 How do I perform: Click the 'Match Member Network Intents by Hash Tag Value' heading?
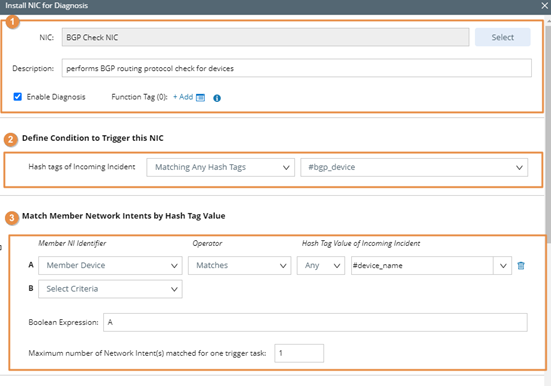click(124, 216)
